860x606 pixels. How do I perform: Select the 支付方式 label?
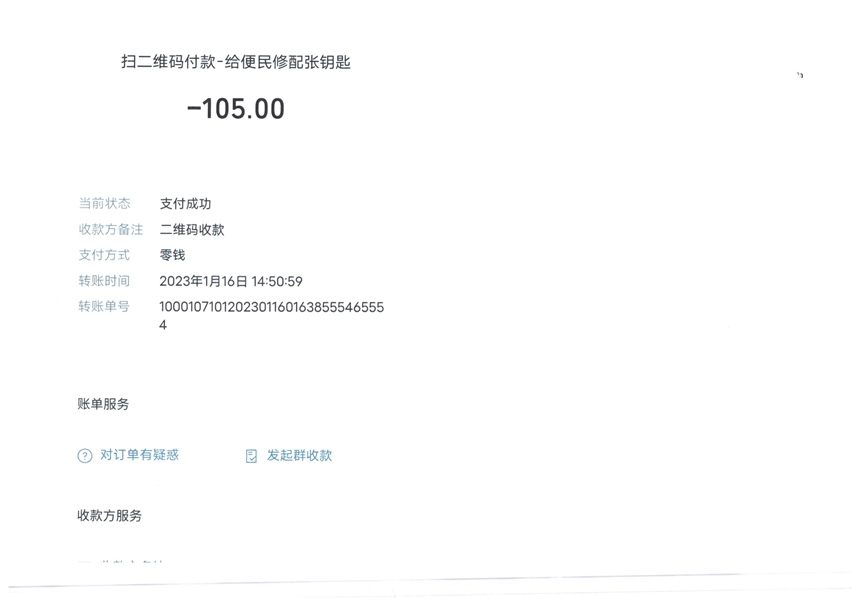point(104,255)
